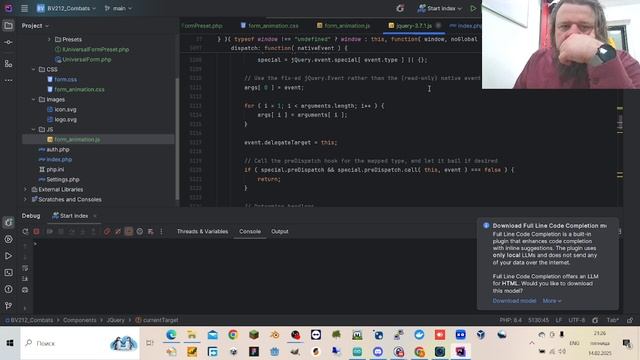
Task: View breakpoints in debug toolbar
Action: click(x=107, y=231)
